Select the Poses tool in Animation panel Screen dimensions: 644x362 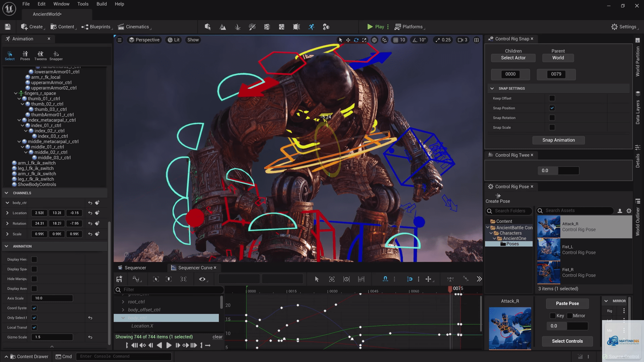25,56
